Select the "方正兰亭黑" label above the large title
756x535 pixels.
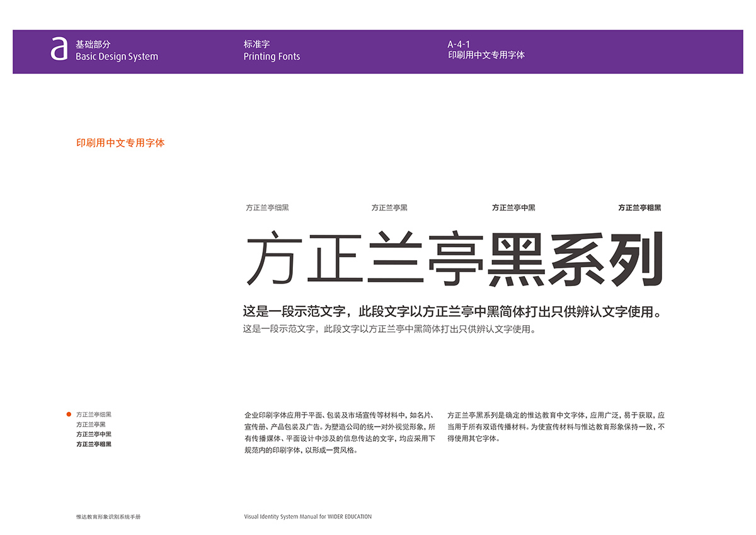[x=389, y=207]
